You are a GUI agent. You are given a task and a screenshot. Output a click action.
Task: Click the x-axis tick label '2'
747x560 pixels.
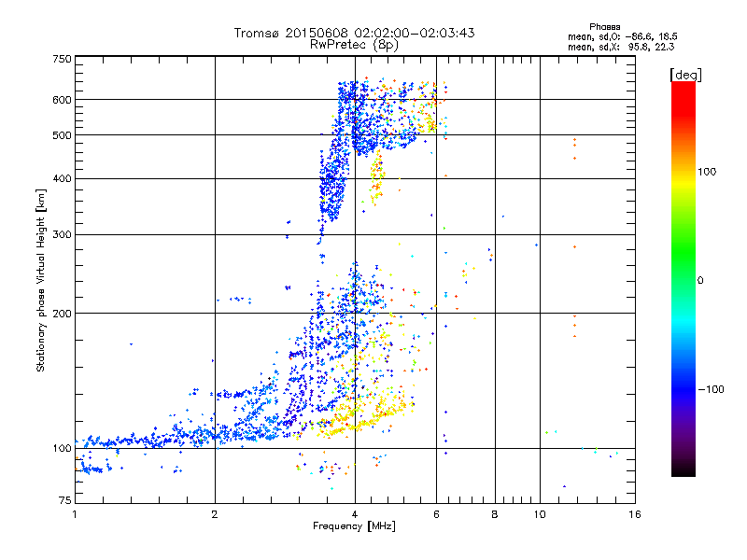tap(215, 514)
